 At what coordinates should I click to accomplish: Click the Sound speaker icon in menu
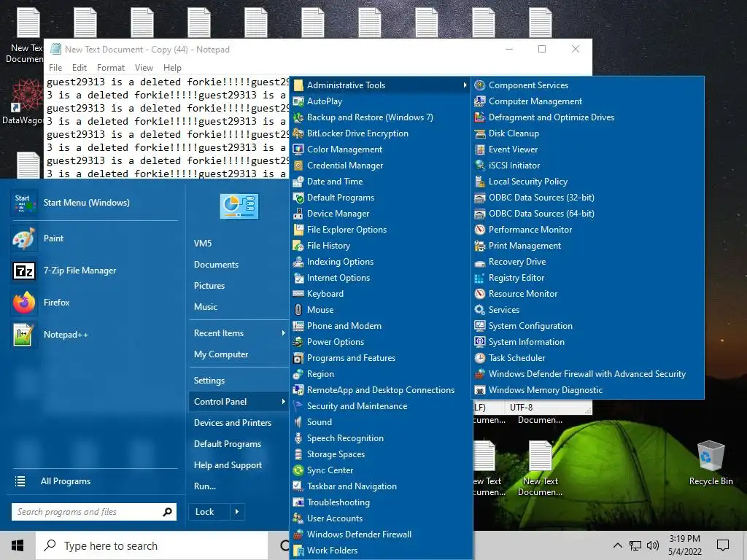tap(298, 422)
